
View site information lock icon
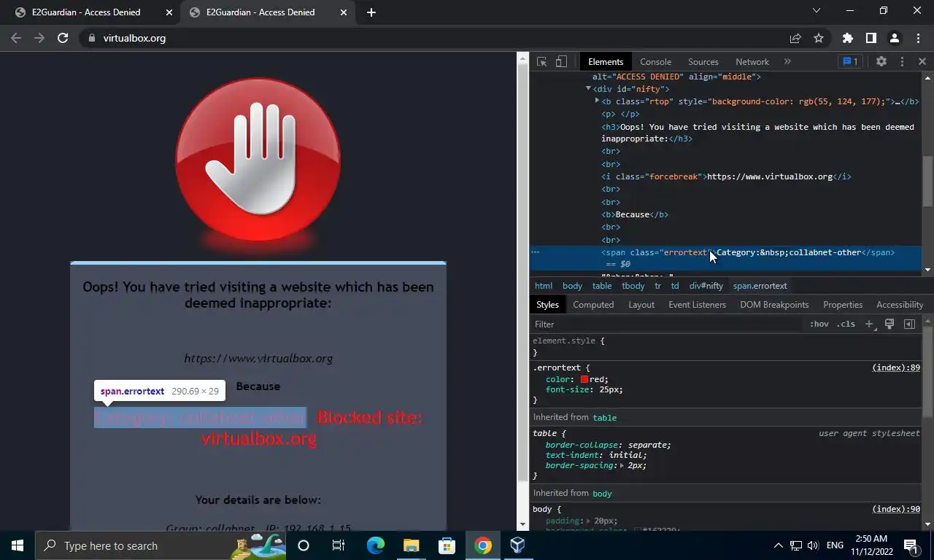(91, 38)
